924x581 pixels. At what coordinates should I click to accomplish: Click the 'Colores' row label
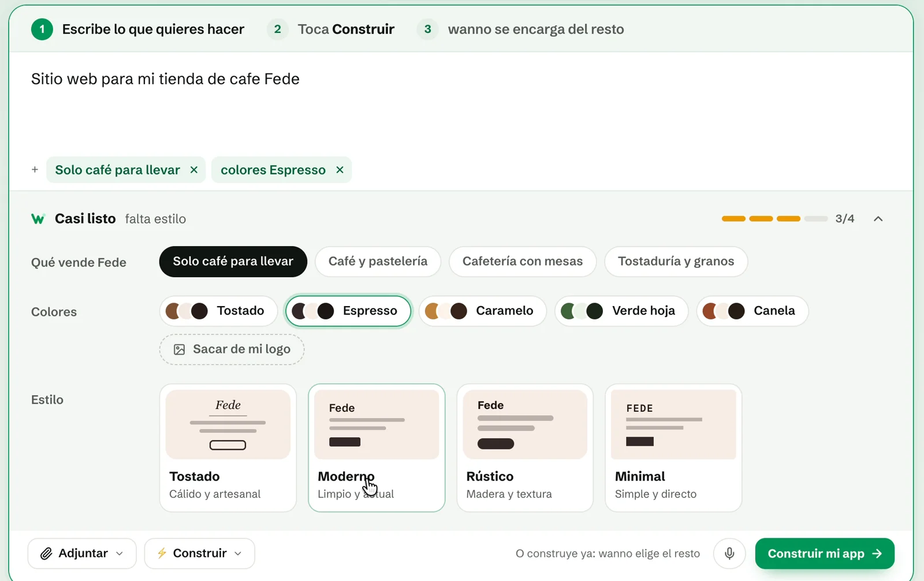coord(54,312)
